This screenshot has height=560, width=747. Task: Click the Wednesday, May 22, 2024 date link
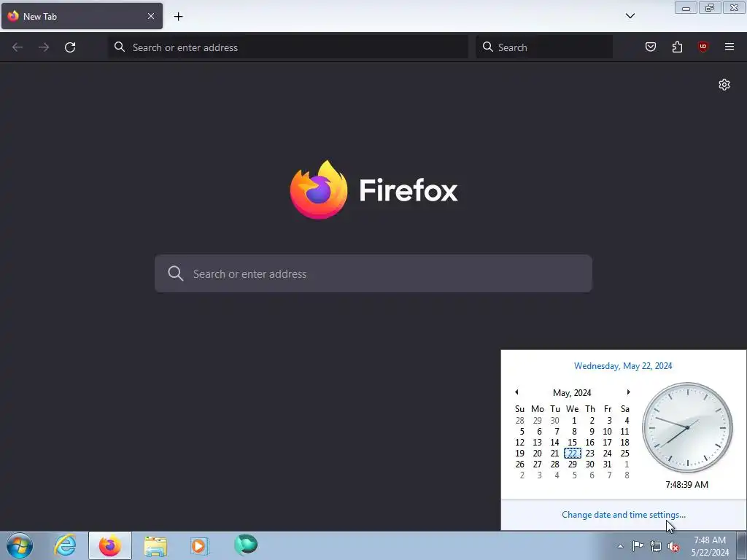[x=623, y=366]
